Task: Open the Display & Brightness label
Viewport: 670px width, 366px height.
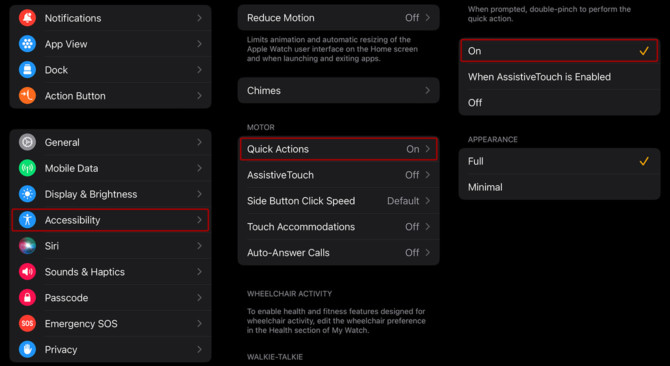Action: coord(91,194)
